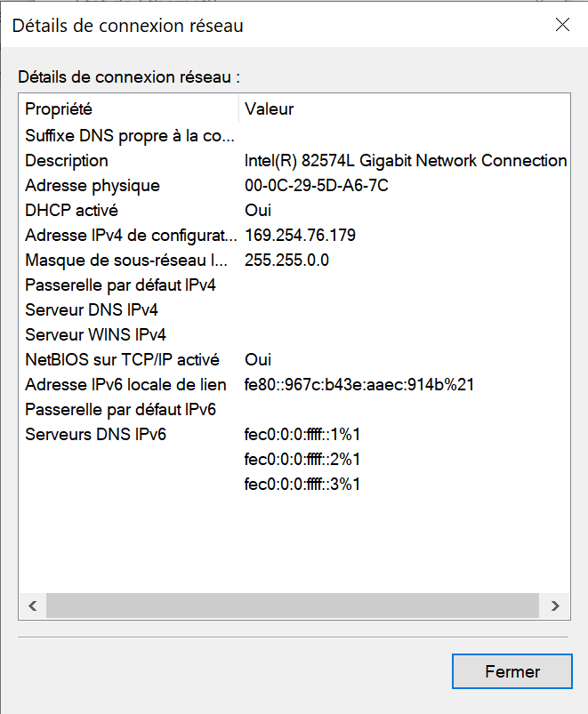The height and width of the screenshot is (714, 588).
Task: Click the Fermer button
Action: tap(511, 671)
